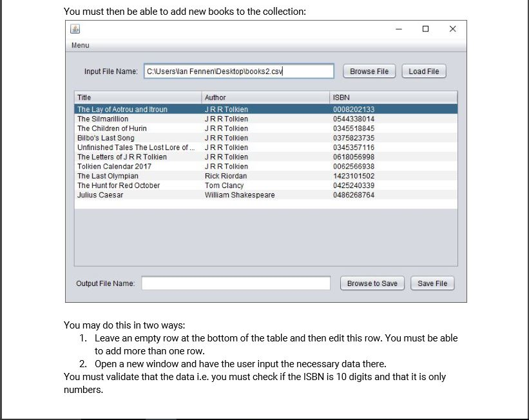Click the 'Output File Name:' label
The image size is (529, 420).
[x=106, y=283]
